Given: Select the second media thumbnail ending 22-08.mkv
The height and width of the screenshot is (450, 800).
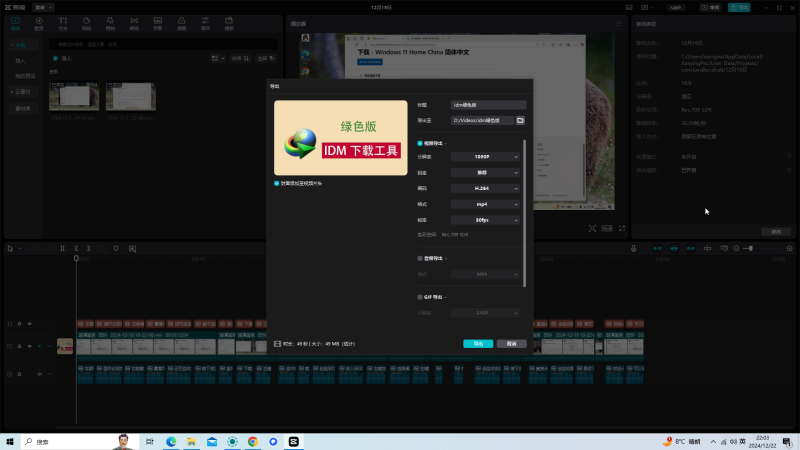Looking at the screenshot, I should click(131, 96).
